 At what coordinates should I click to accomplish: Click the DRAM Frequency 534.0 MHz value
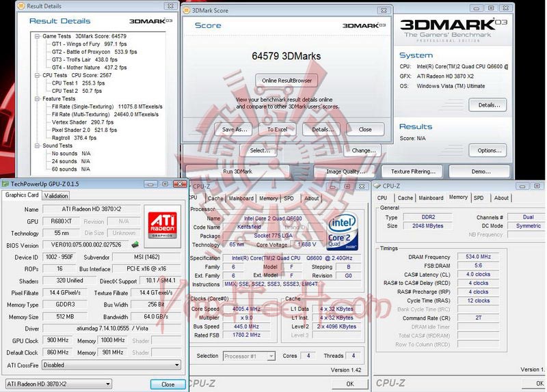pyautogui.click(x=478, y=257)
